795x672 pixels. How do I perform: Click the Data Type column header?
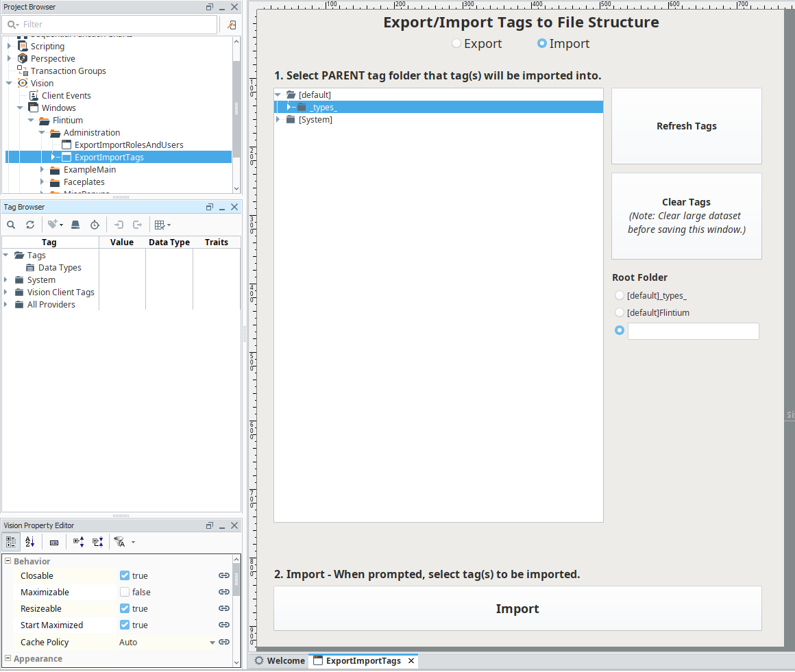click(x=169, y=242)
